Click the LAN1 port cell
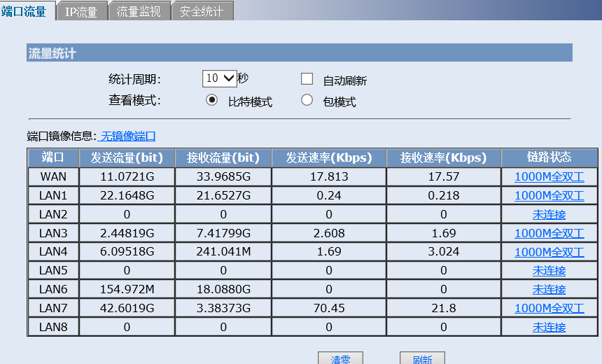 53,195
